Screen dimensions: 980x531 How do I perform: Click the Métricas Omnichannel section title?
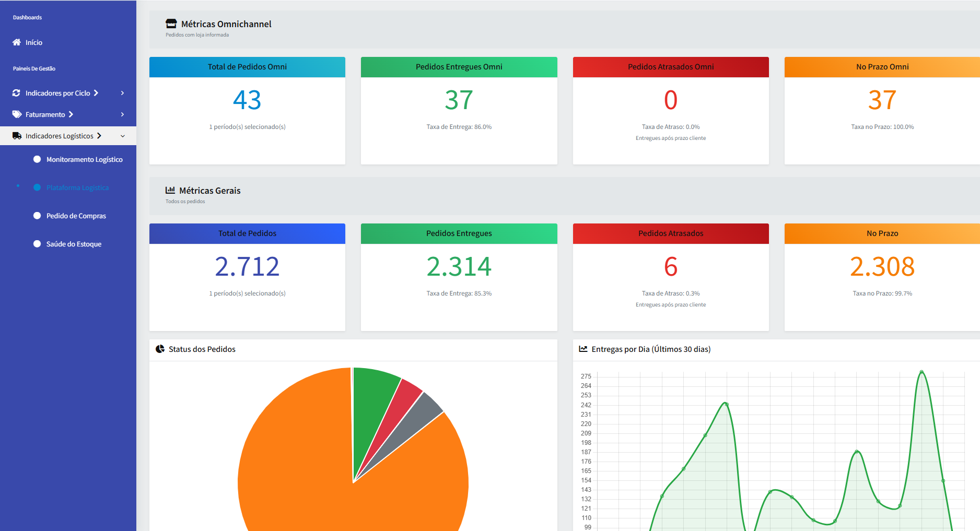226,24
